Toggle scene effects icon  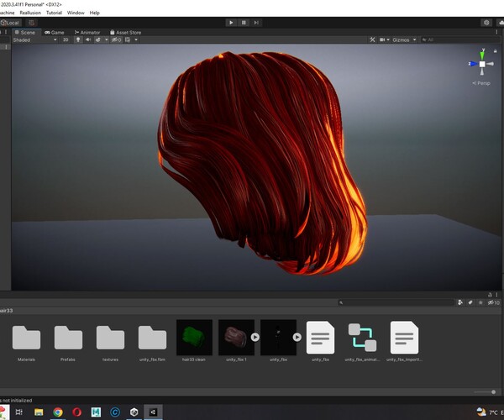click(97, 39)
